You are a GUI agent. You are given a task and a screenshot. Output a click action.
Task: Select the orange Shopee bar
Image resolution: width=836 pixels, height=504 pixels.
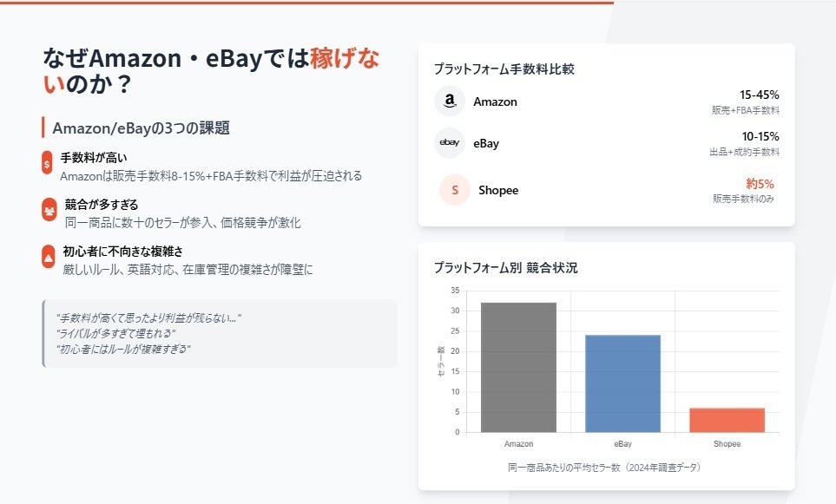(727, 418)
